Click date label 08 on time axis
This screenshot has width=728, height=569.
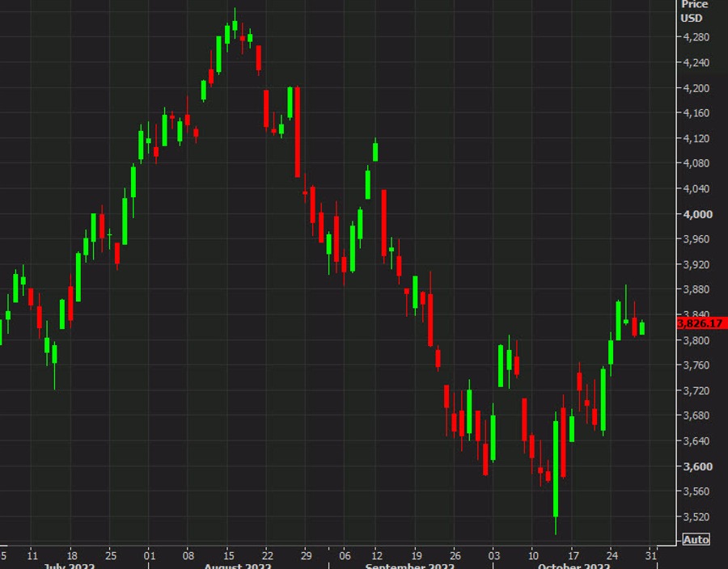click(188, 555)
